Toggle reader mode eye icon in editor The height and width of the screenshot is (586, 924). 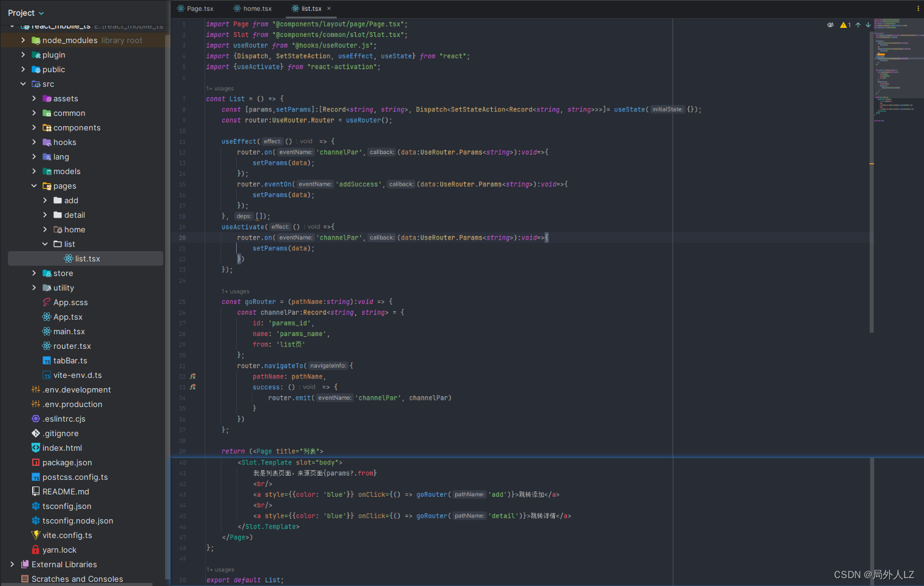click(x=830, y=25)
